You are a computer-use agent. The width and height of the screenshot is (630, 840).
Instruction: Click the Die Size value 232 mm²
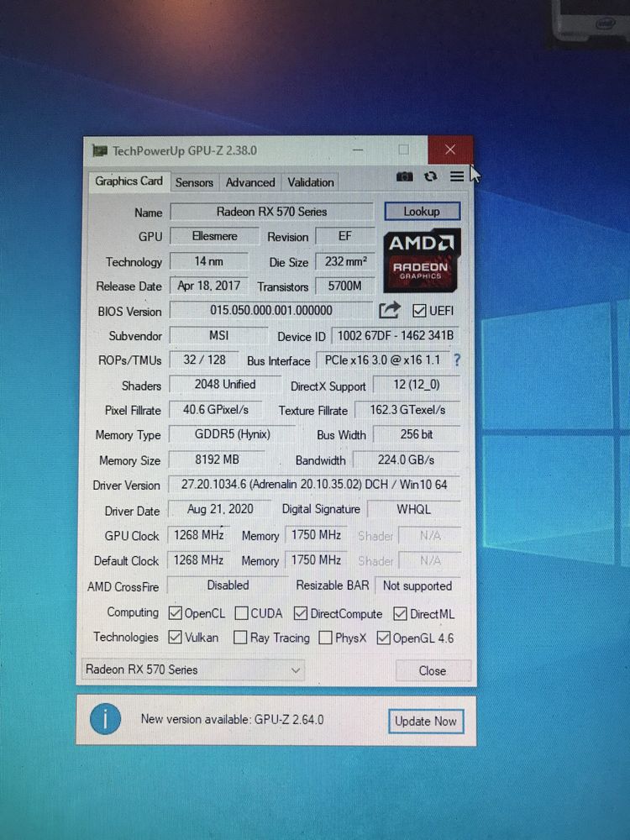coord(345,261)
